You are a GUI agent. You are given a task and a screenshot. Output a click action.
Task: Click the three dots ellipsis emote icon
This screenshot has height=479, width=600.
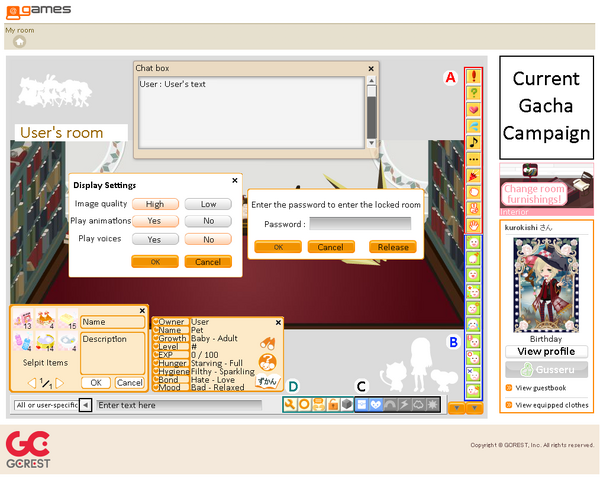pos(474,159)
